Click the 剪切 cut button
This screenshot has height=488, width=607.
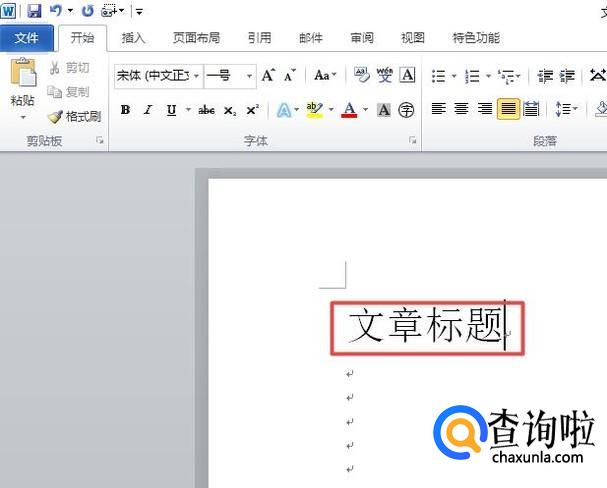click(70, 68)
